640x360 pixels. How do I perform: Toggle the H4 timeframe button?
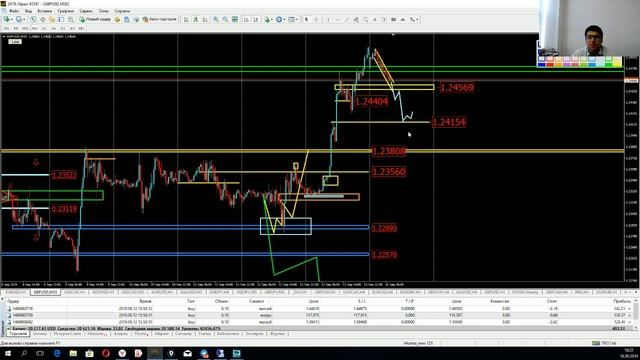point(53,28)
